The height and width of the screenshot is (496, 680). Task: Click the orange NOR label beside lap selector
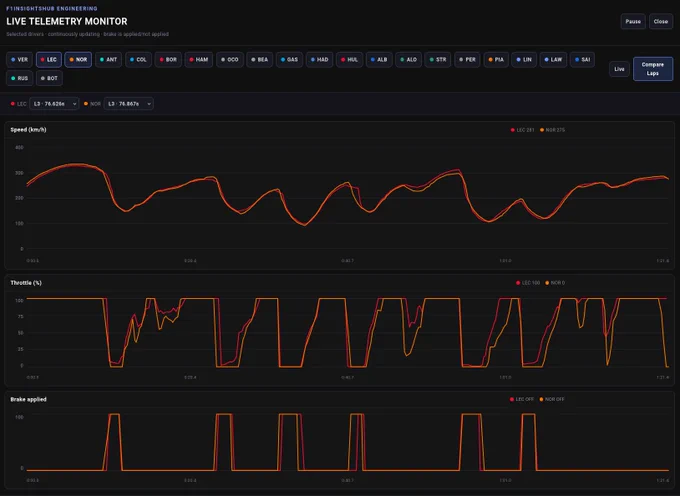(x=92, y=104)
